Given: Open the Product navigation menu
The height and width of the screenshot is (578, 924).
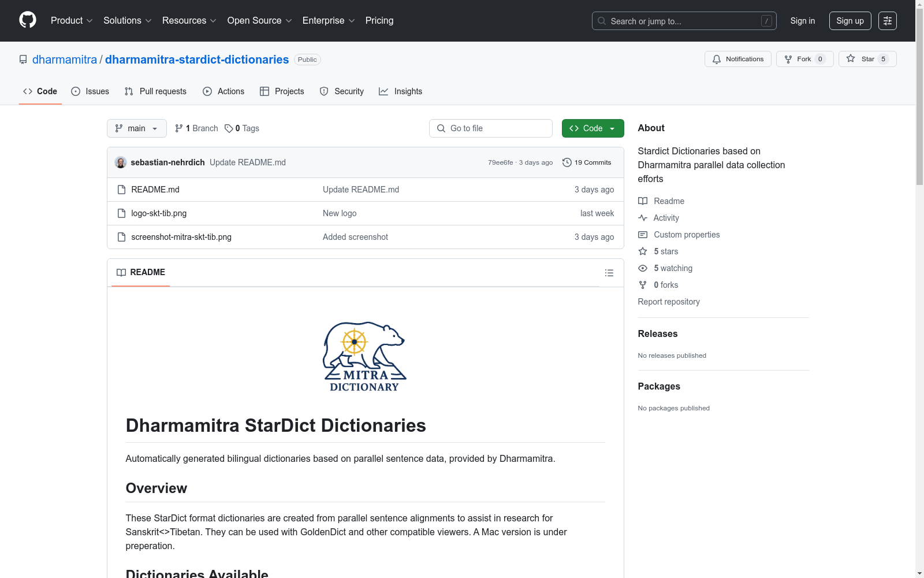Looking at the screenshot, I should (x=72, y=21).
